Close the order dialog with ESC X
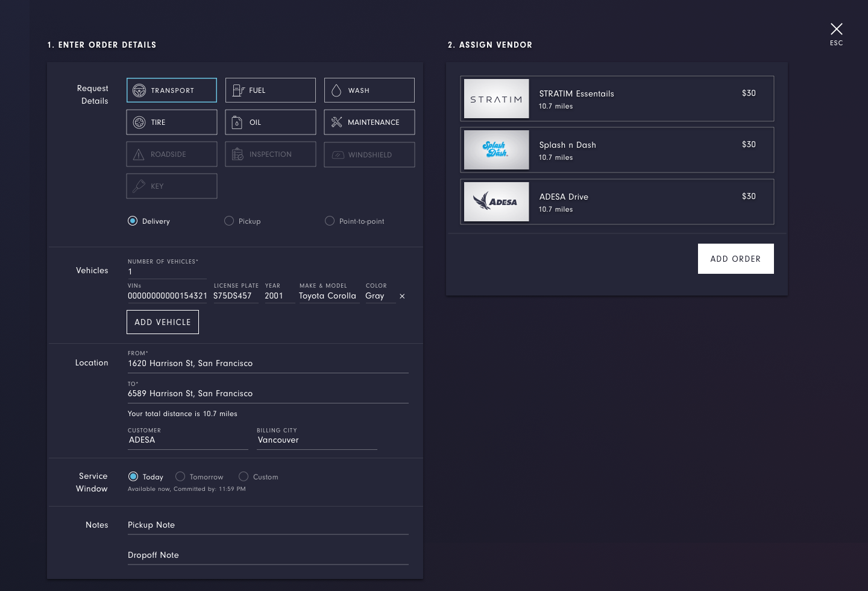 click(x=837, y=29)
